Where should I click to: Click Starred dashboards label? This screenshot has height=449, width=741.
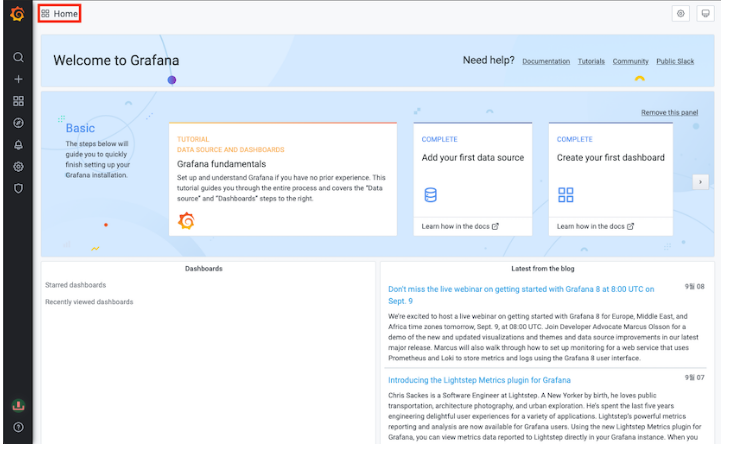tap(76, 285)
